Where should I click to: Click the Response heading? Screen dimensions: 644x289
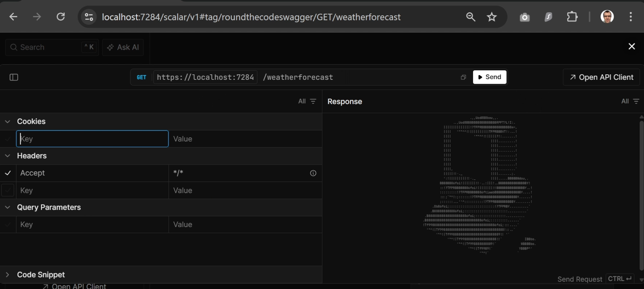coord(345,102)
